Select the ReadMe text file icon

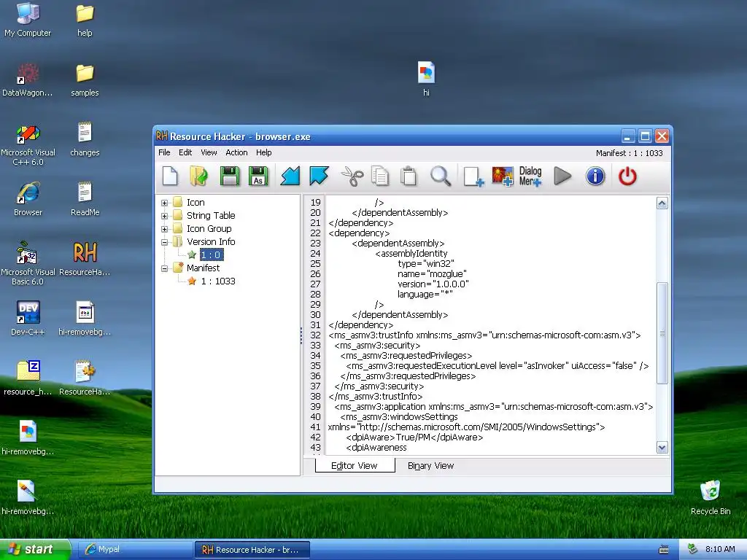click(85, 199)
